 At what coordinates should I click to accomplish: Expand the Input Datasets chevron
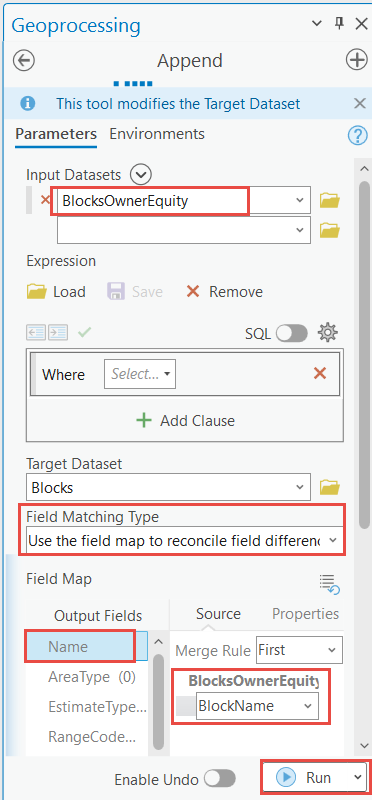pos(140,175)
